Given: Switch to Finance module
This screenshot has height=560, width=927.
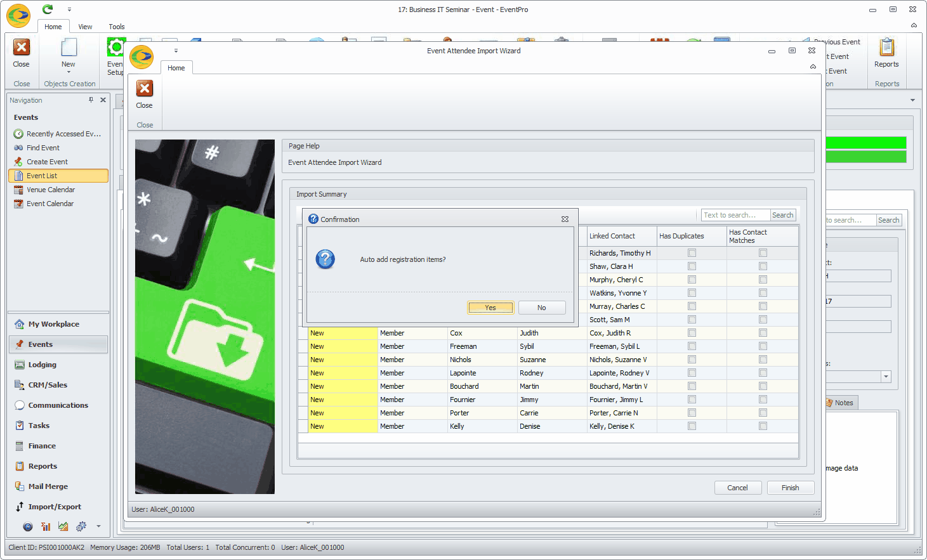Looking at the screenshot, I should tap(58, 446).
